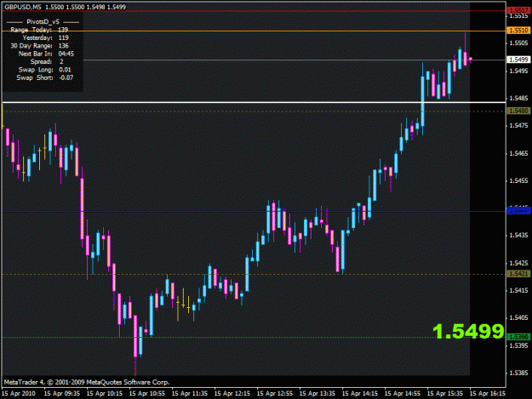The image size is (532, 399).
Task: Click the olive 1.5421 price label
Action: point(518,274)
